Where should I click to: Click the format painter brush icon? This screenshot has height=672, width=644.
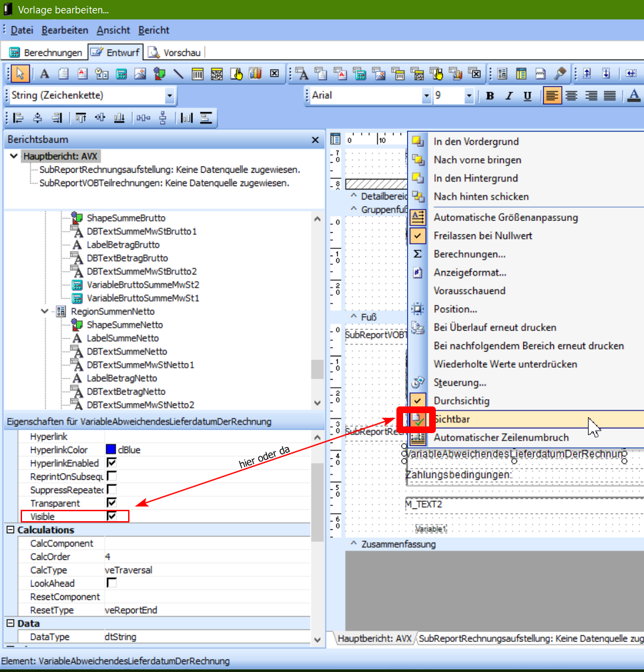[560, 73]
